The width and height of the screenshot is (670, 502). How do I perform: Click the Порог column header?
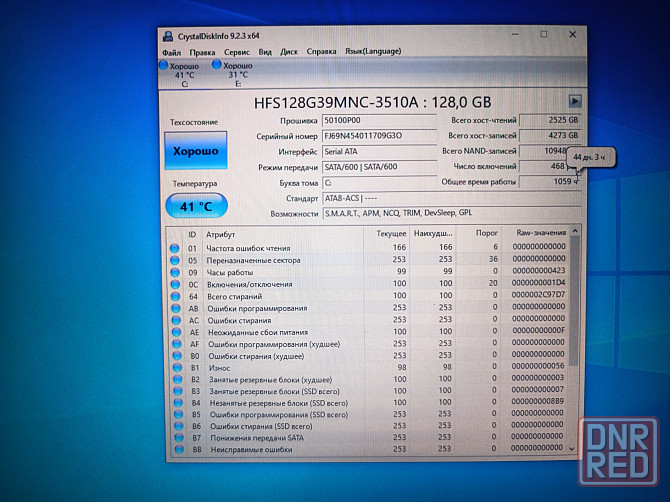(479, 233)
